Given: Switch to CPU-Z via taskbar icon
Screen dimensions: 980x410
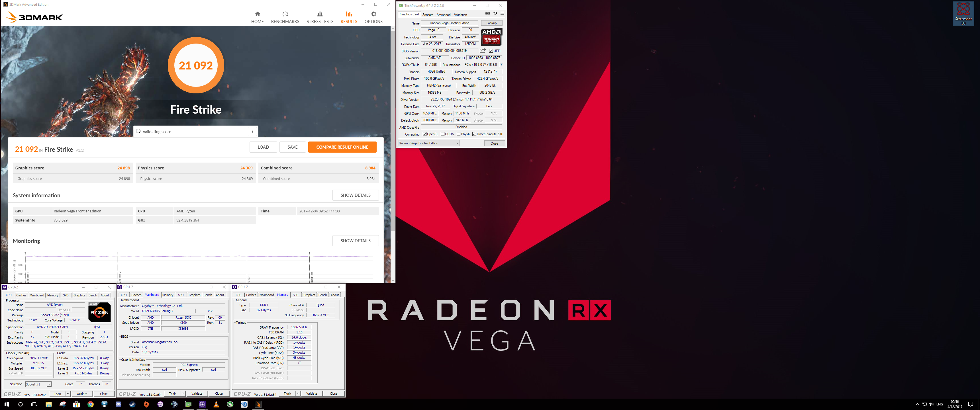Looking at the screenshot, I should click(202, 404).
